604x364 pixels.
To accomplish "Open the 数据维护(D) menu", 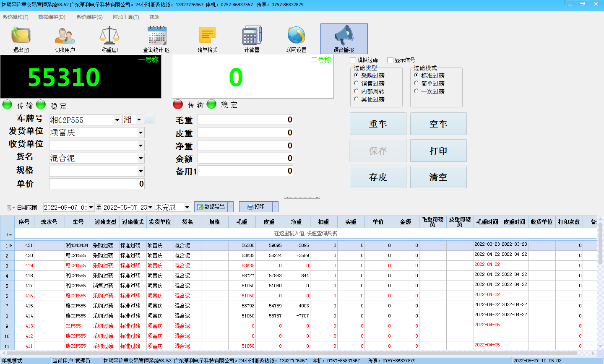I will [52, 17].
